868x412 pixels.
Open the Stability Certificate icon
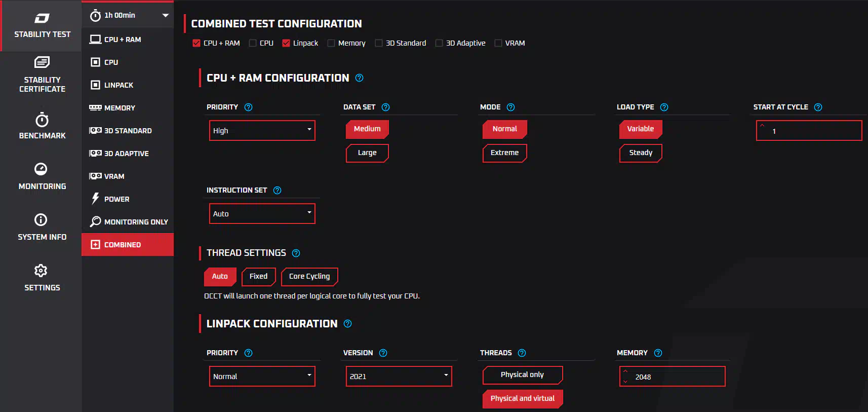pos(42,62)
